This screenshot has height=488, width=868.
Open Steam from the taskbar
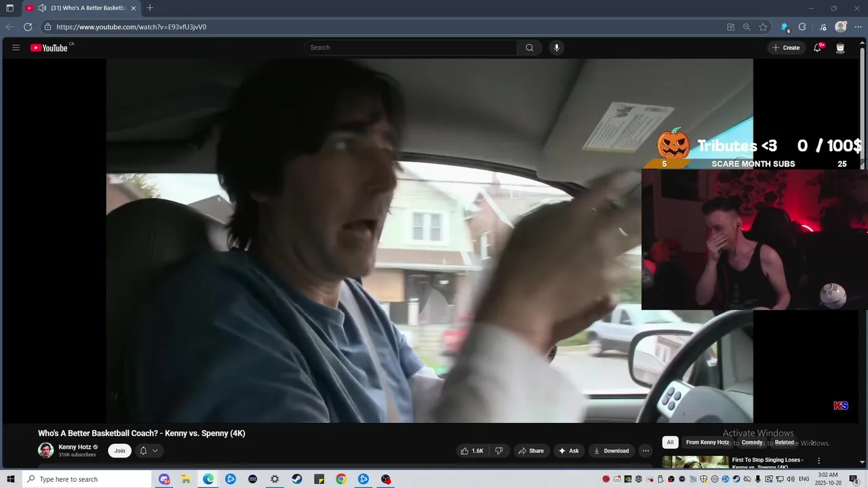point(297,479)
